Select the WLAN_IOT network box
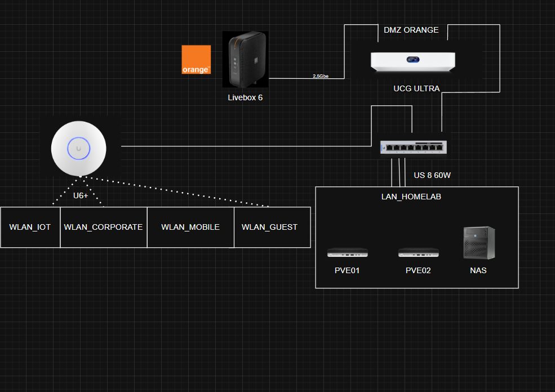555x392 pixels. point(30,227)
